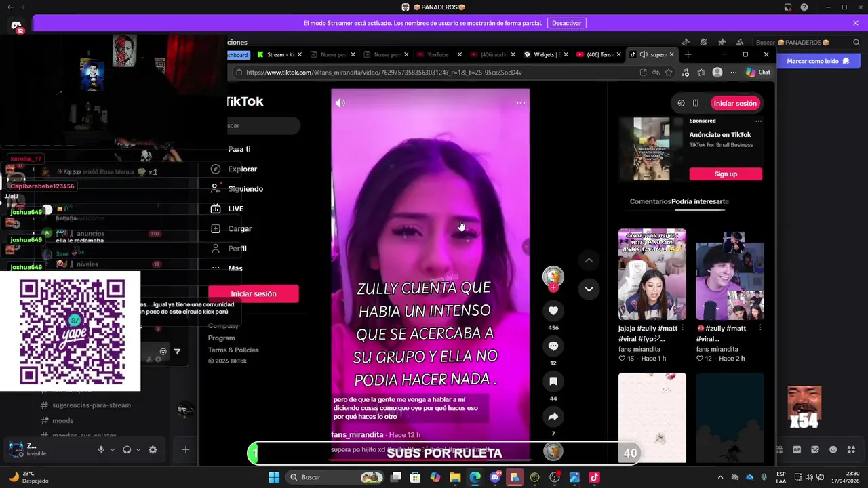Favorite this page with the browser star icon

click(x=669, y=73)
